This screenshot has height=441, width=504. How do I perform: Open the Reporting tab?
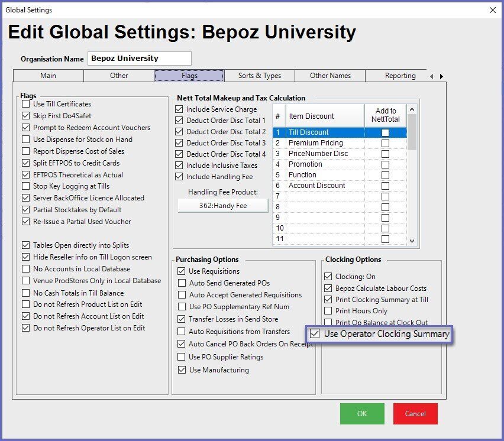[400, 76]
